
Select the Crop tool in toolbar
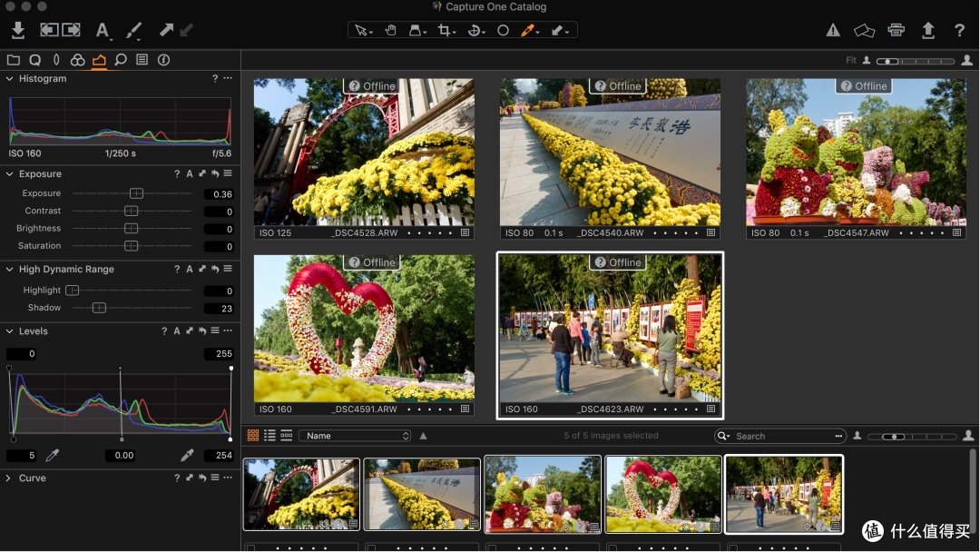[445, 30]
